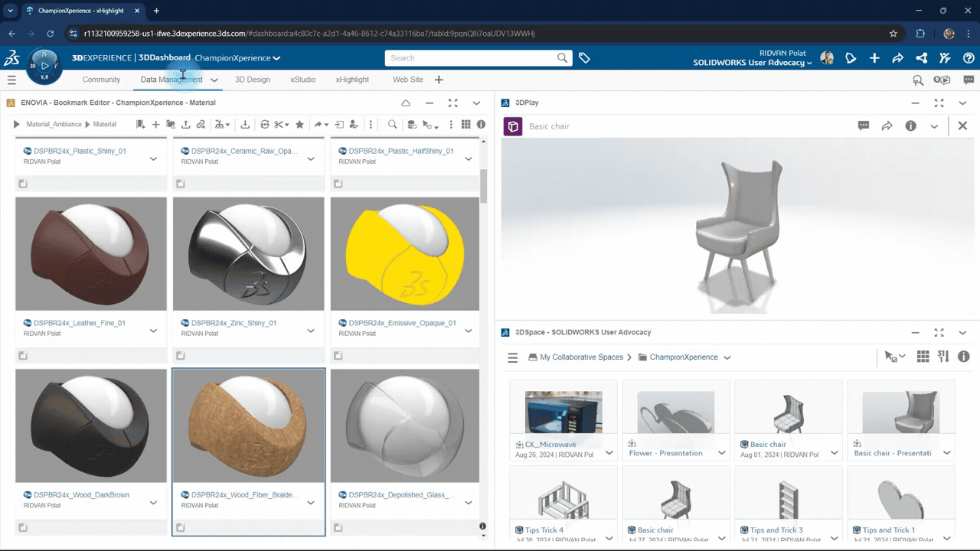Open the information icon in Bookmark Editor toolbar

(x=481, y=124)
